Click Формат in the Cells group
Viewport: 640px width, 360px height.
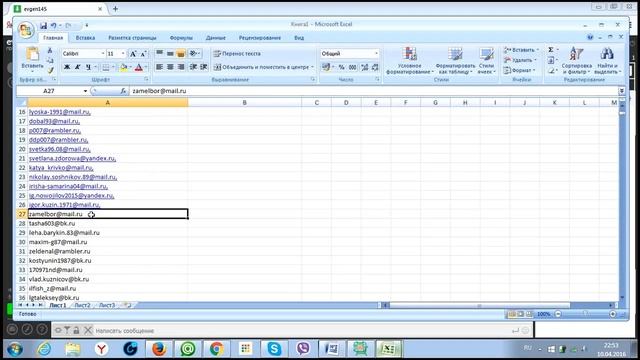519,70
